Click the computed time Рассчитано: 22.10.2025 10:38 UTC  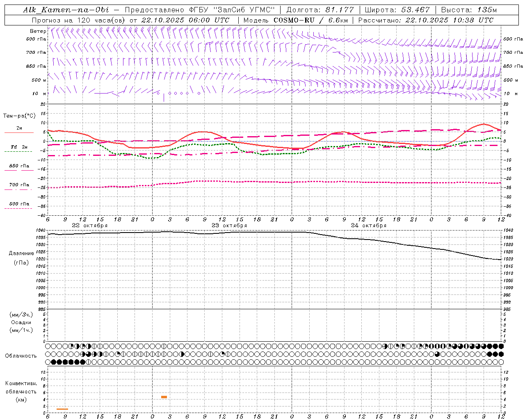pyautogui.click(x=426, y=20)
